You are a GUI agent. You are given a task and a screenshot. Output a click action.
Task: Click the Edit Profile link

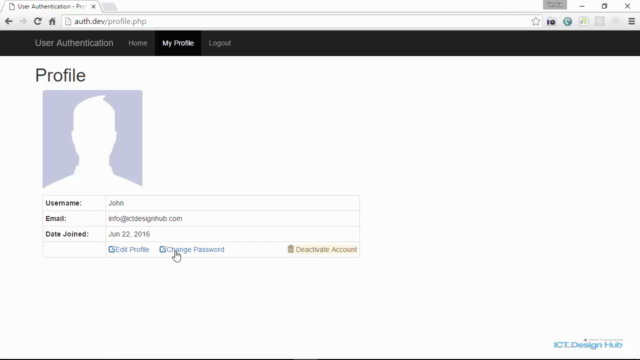coord(129,249)
